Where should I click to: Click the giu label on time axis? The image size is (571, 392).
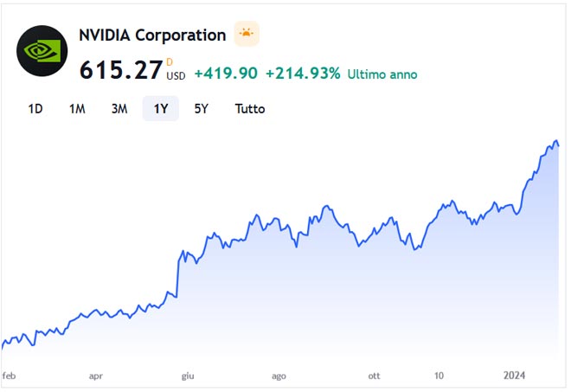tap(187, 376)
